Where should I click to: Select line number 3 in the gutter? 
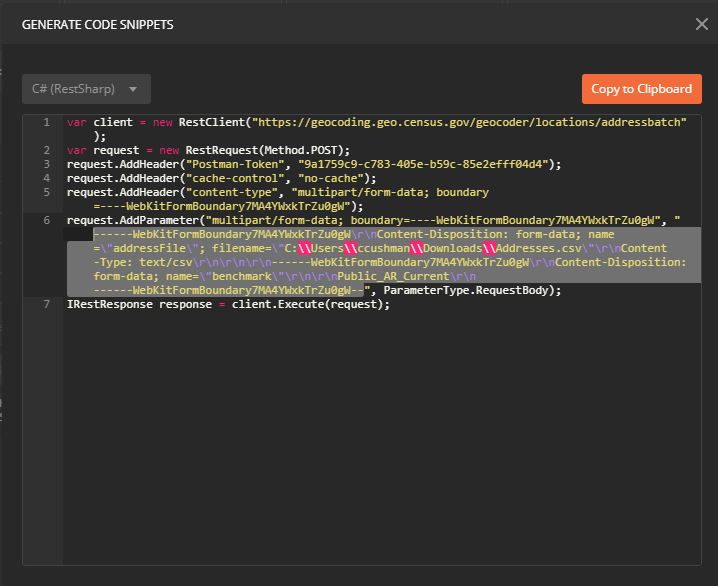tap(45, 164)
